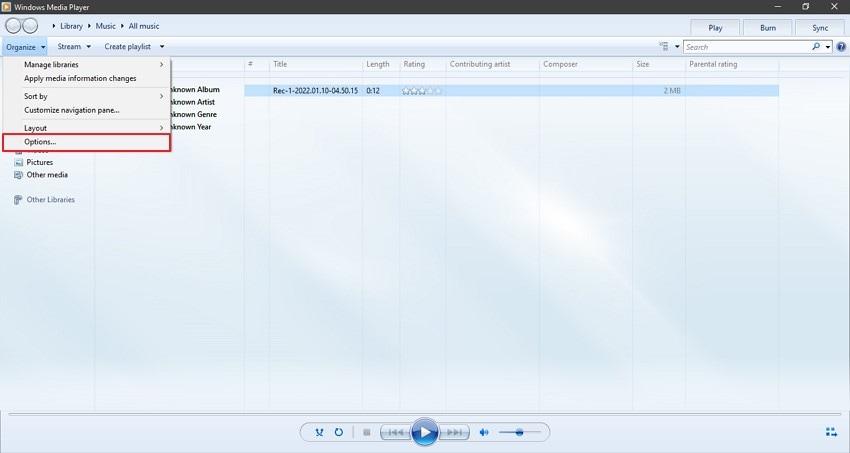The width and height of the screenshot is (850, 453).
Task: Open the Layout submenu
Action: pos(87,128)
